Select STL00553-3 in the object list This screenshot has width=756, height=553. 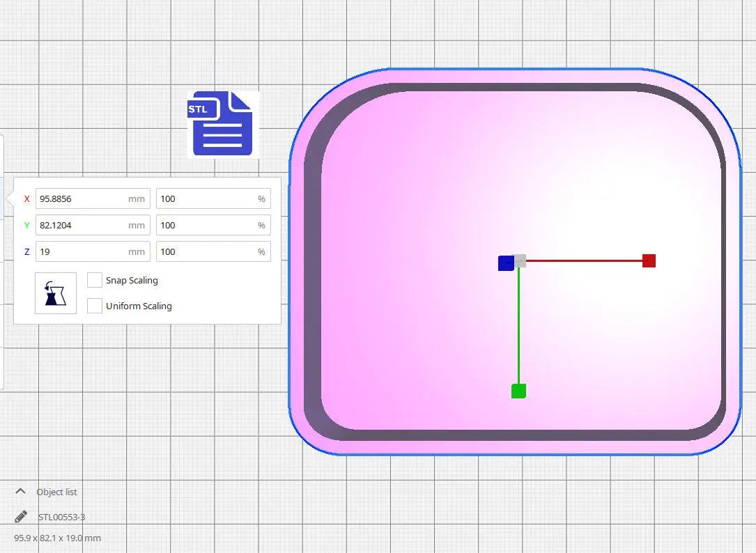coord(62,517)
